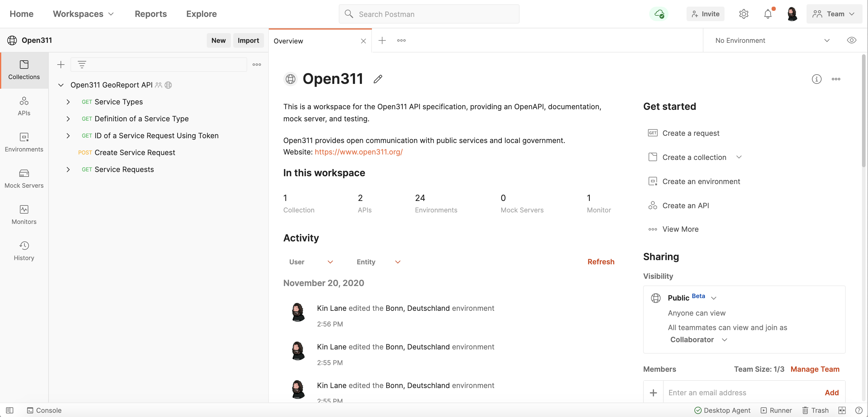Click Add next to the email field
The height and width of the screenshot is (417, 868).
(x=832, y=393)
